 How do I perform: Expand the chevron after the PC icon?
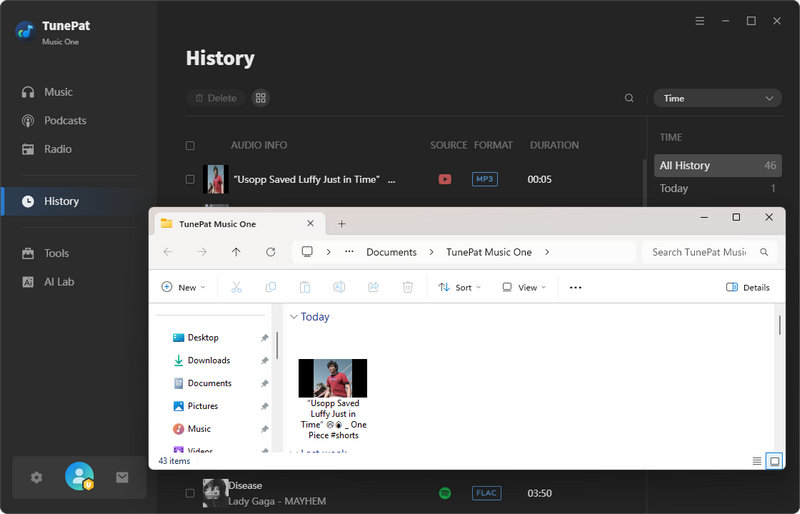(x=329, y=252)
